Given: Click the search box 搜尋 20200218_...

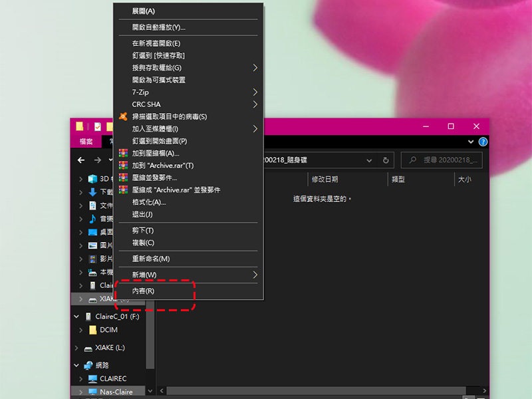Looking at the screenshot, I should coord(442,160).
